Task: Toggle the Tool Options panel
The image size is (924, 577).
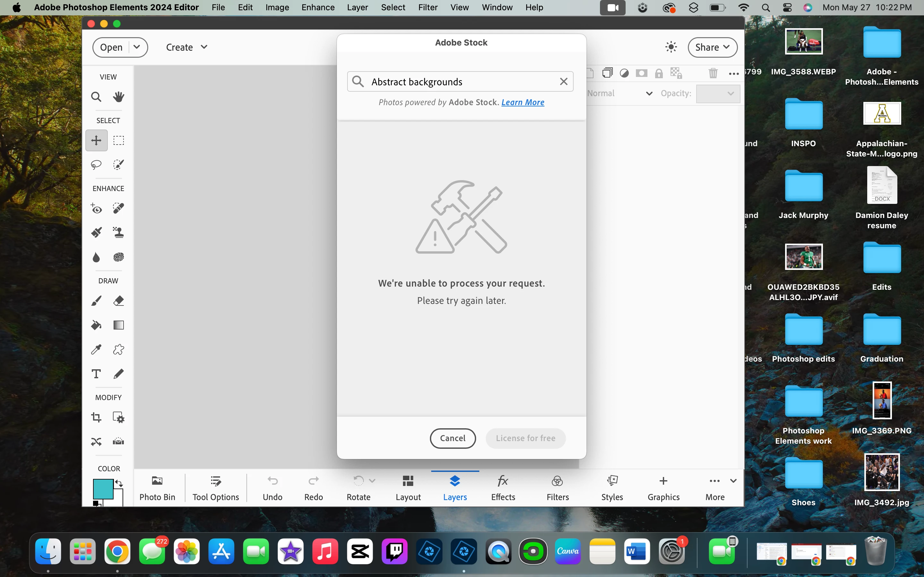Action: coord(216,488)
